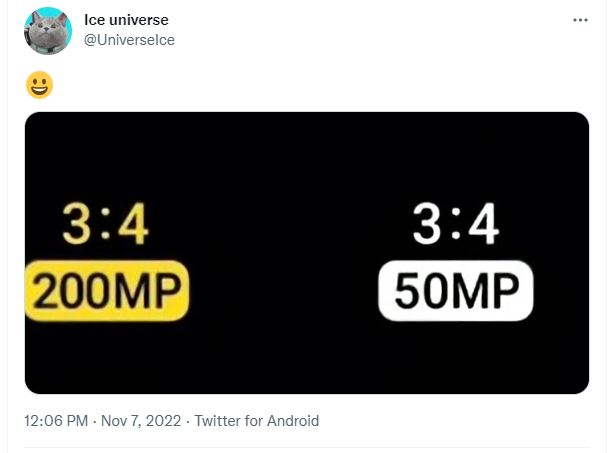Click the white 50MP badge
The height and width of the screenshot is (453, 613).
pyautogui.click(x=456, y=291)
